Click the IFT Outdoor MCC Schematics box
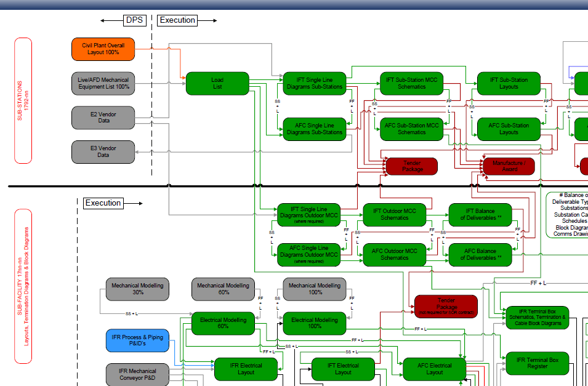The image size is (588, 386). click(394, 215)
